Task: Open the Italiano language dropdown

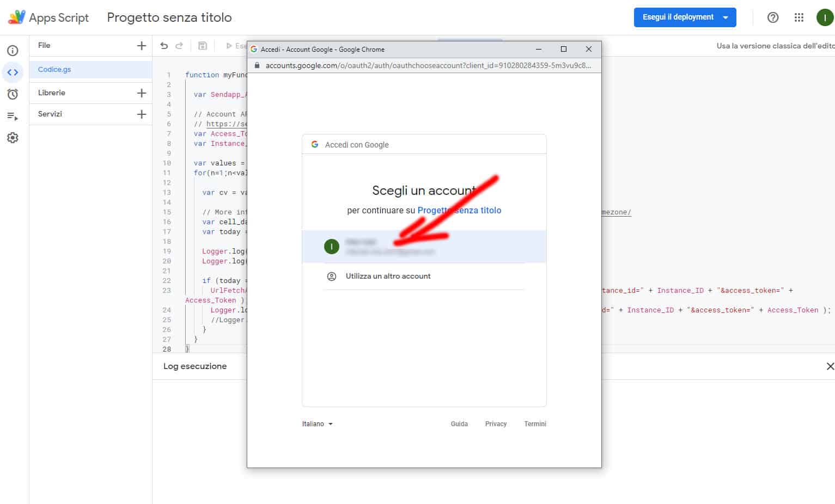Action: point(317,424)
